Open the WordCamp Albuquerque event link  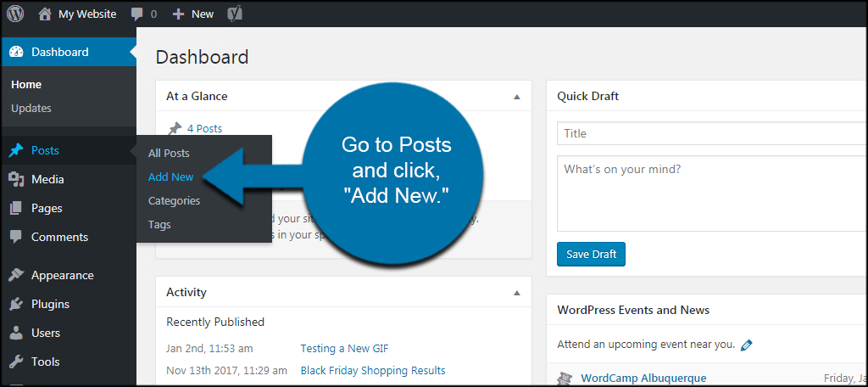point(643,379)
